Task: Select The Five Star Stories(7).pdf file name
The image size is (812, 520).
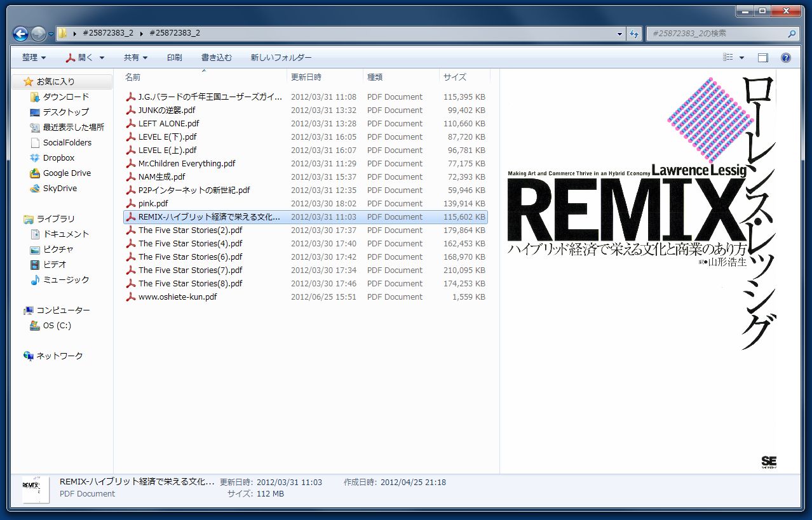Action: coord(191,270)
